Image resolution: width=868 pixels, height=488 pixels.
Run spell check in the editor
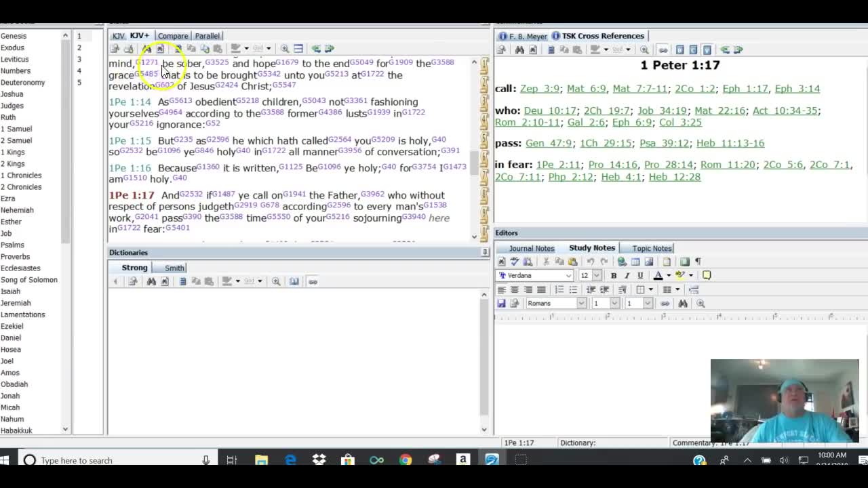pyautogui.click(x=515, y=262)
